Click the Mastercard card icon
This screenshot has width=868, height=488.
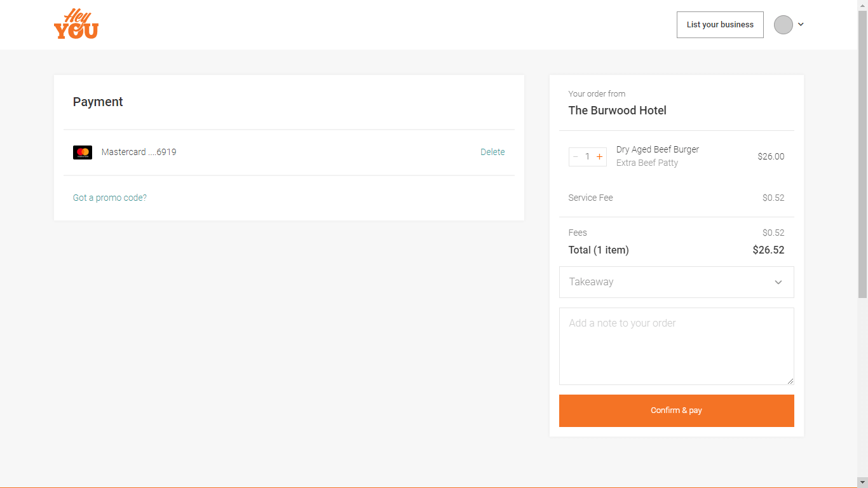click(x=83, y=152)
